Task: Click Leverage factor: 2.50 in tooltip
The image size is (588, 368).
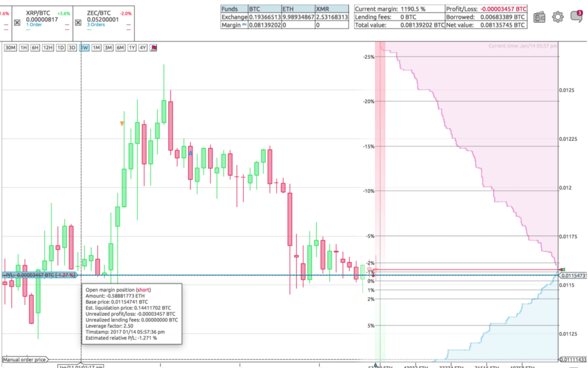Action: pos(109,326)
